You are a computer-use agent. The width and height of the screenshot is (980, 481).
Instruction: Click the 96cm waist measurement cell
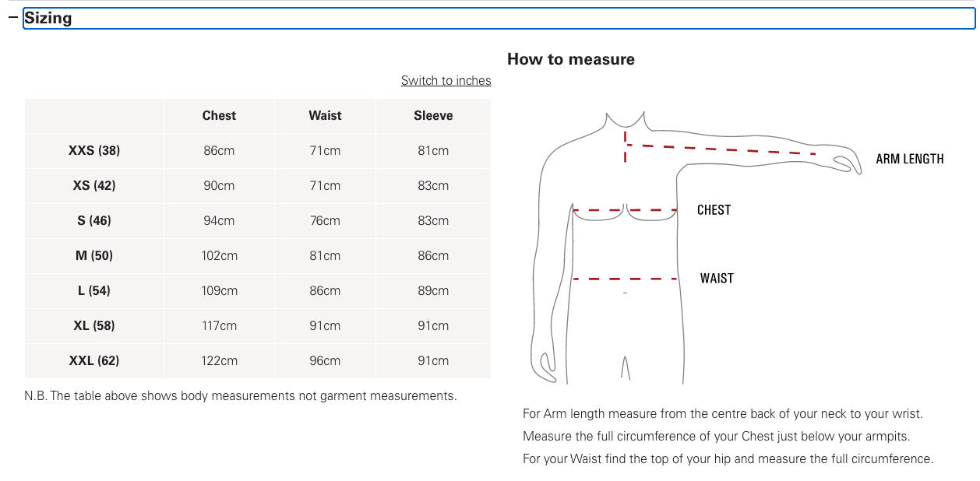(325, 361)
